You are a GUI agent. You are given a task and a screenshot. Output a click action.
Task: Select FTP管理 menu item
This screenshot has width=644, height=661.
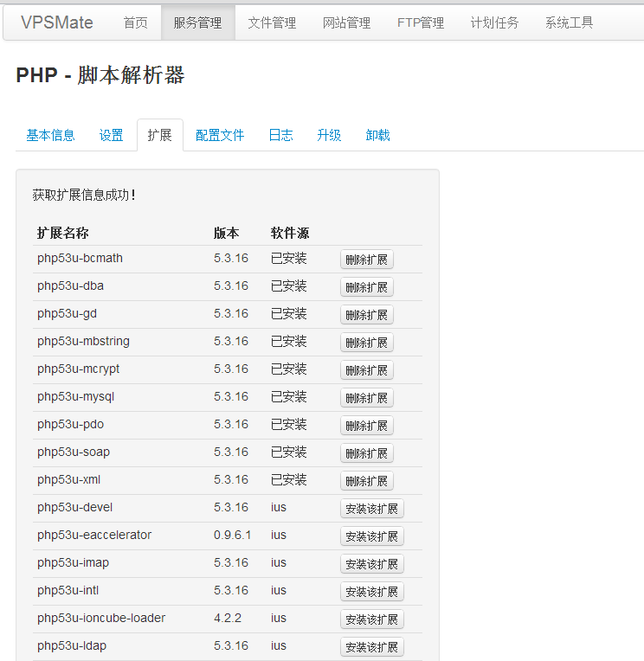click(x=421, y=22)
